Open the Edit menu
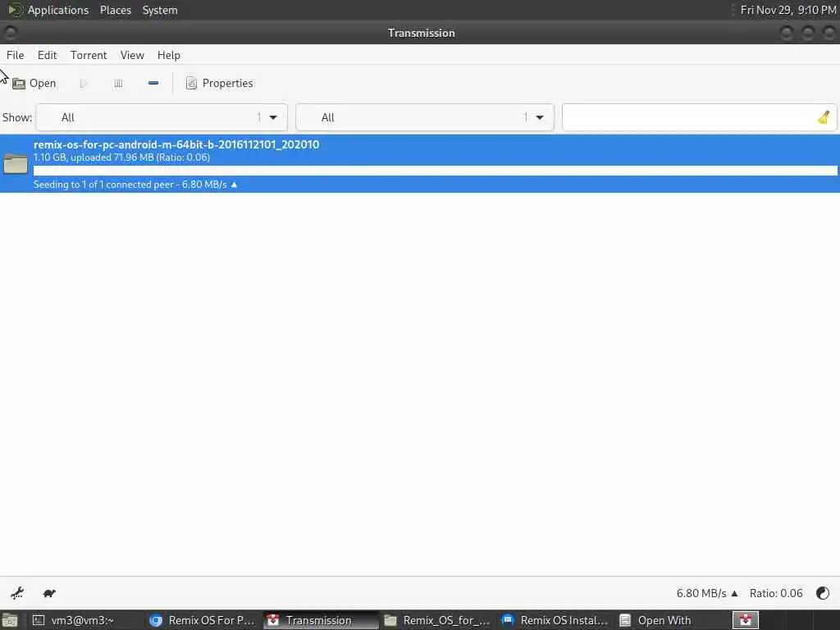 (47, 55)
